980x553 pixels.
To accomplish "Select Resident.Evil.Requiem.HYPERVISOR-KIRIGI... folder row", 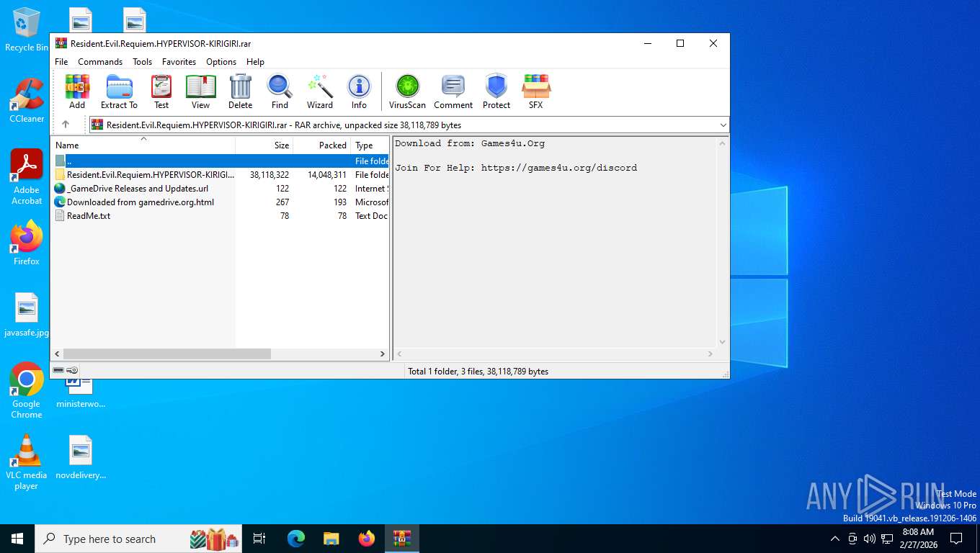I will (x=220, y=175).
